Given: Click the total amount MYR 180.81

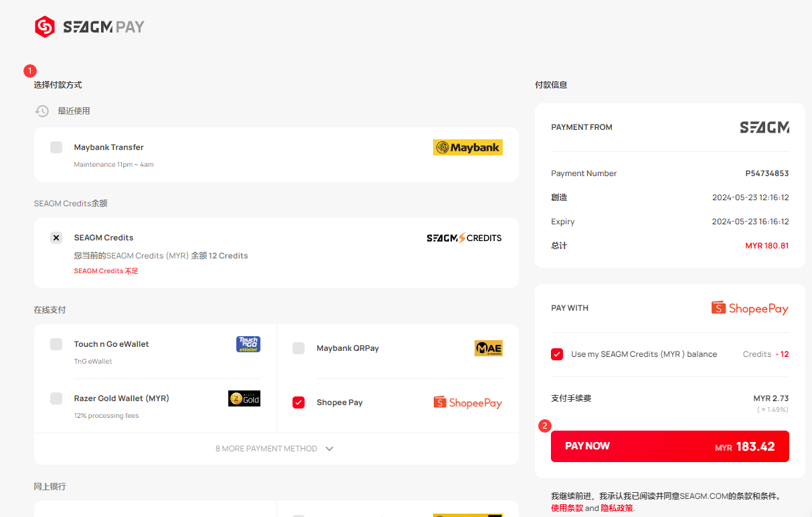Looking at the screenshot, I should (x=767, y=246).
